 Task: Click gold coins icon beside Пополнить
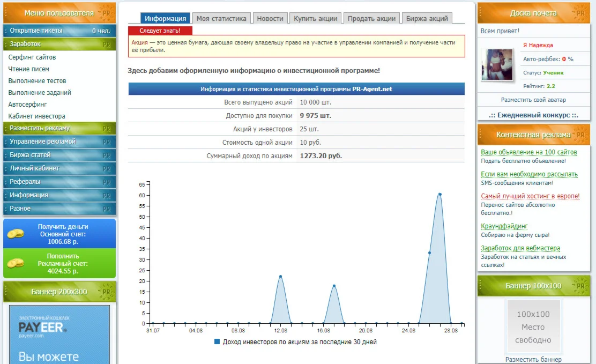click(x=15, y=263)
